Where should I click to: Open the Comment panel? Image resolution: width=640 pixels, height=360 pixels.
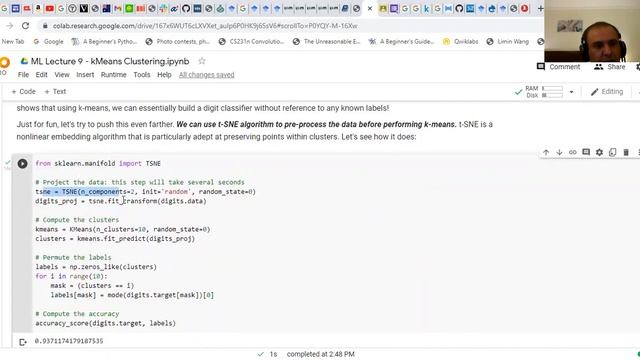[x=558, y=67]
